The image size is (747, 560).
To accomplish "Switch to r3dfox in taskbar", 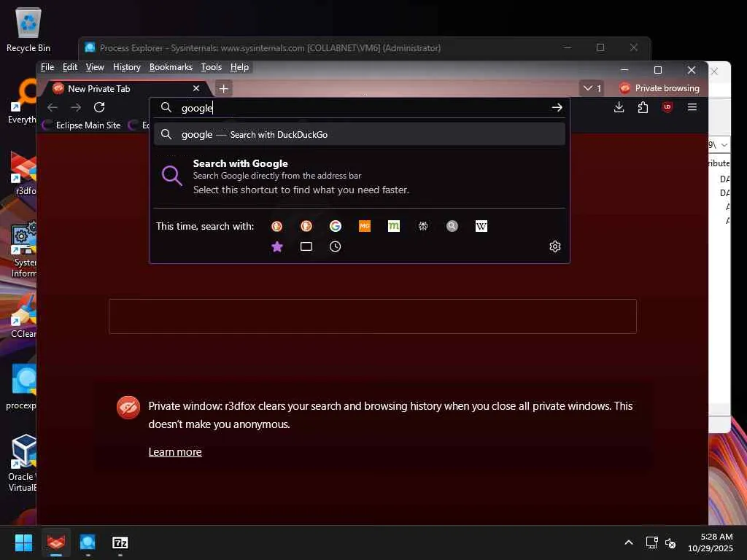I will (55, 542).
